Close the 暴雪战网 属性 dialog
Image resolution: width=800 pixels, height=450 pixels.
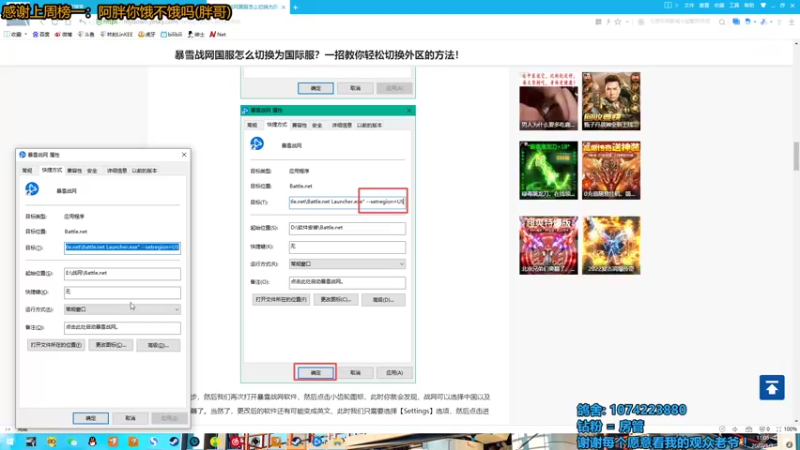click(184, 155)
